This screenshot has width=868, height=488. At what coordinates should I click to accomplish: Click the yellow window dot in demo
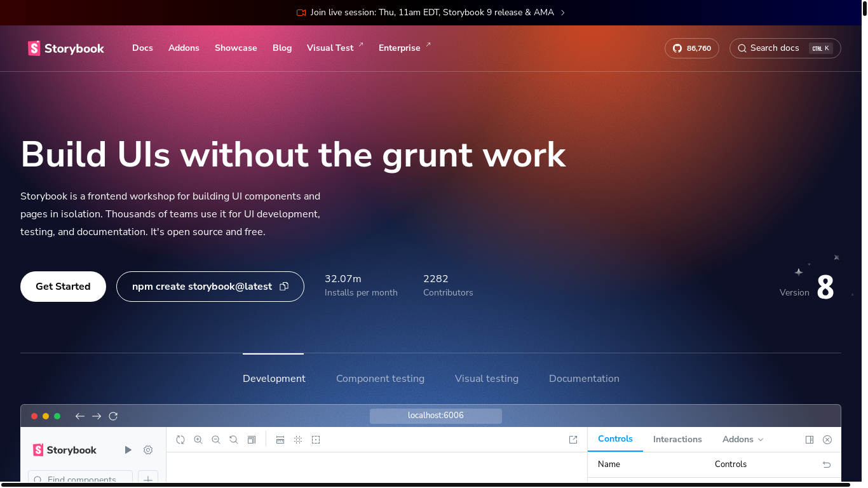[x=46, y=416]
